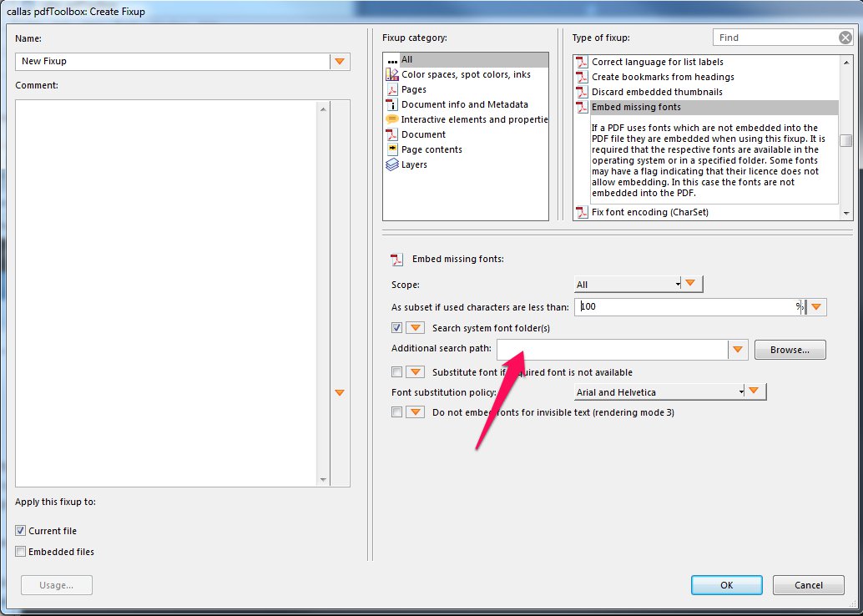Viewport: 863px width, 616px height.
Task: Open the Comment field orange variable arrow
Action: (341, 392)
